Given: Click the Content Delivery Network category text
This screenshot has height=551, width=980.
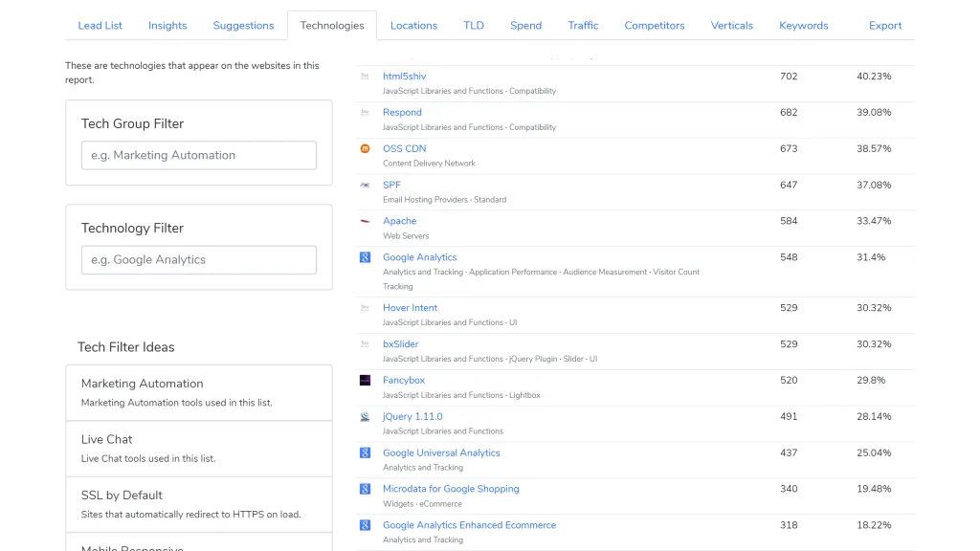Looking at the screenshot, I should (429, 164).
